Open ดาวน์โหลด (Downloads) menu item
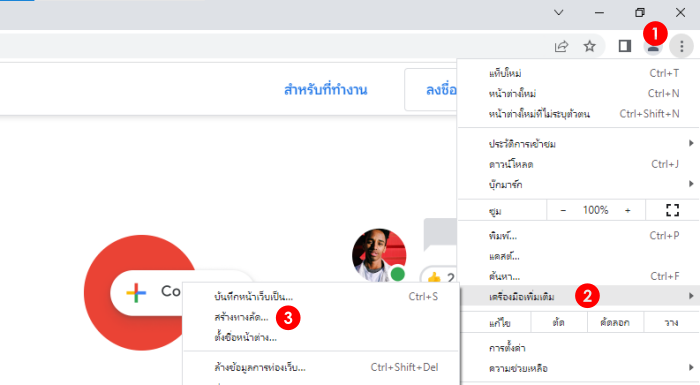Viewport: 700px width, 385px height. click(579, 164)
